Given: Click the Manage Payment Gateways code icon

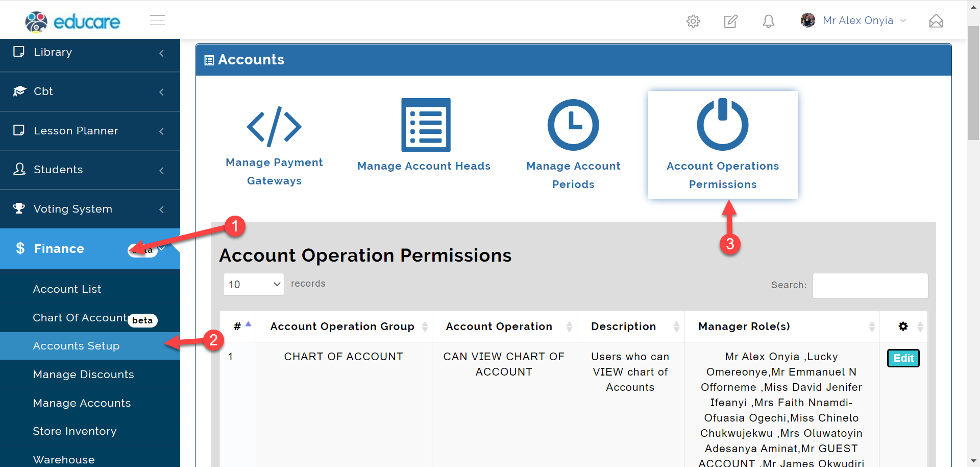Looking at the screenshot, I should 274,126.
